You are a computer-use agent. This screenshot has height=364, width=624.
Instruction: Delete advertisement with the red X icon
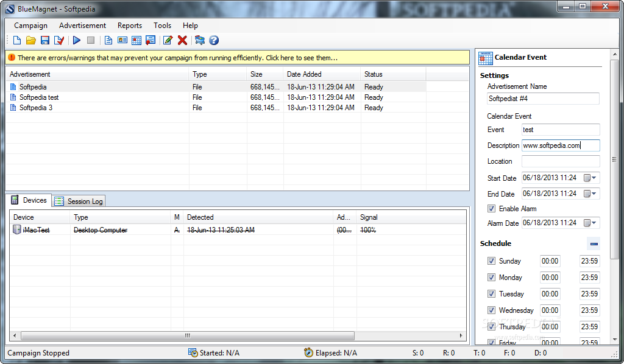182,40
